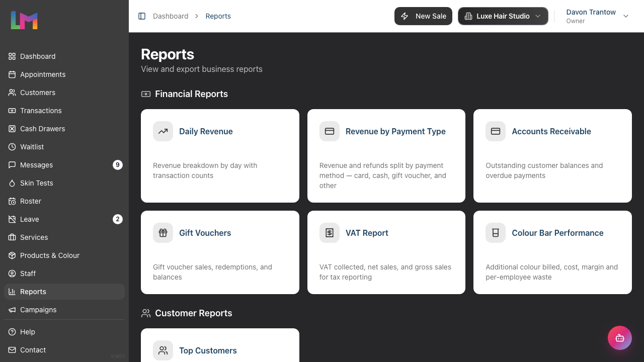Click the Help question mark icon
This screenshot has width=644, height=362.
12,332
